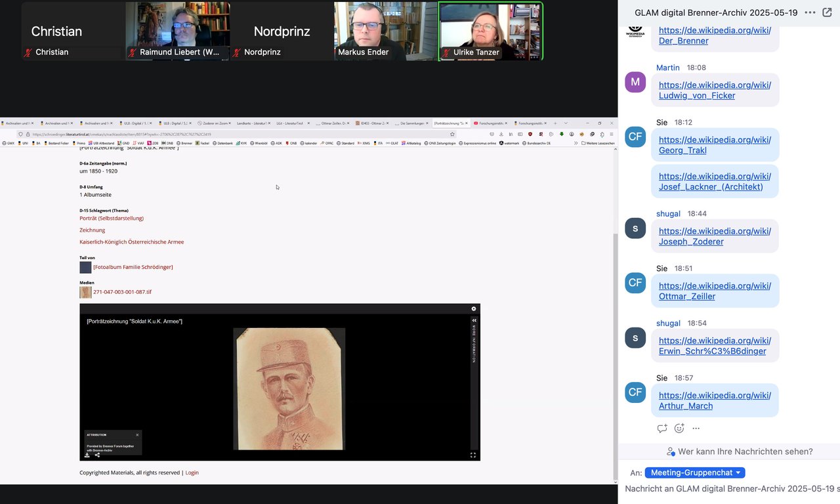Show more bookmarks chevron

tap(576, 143)
